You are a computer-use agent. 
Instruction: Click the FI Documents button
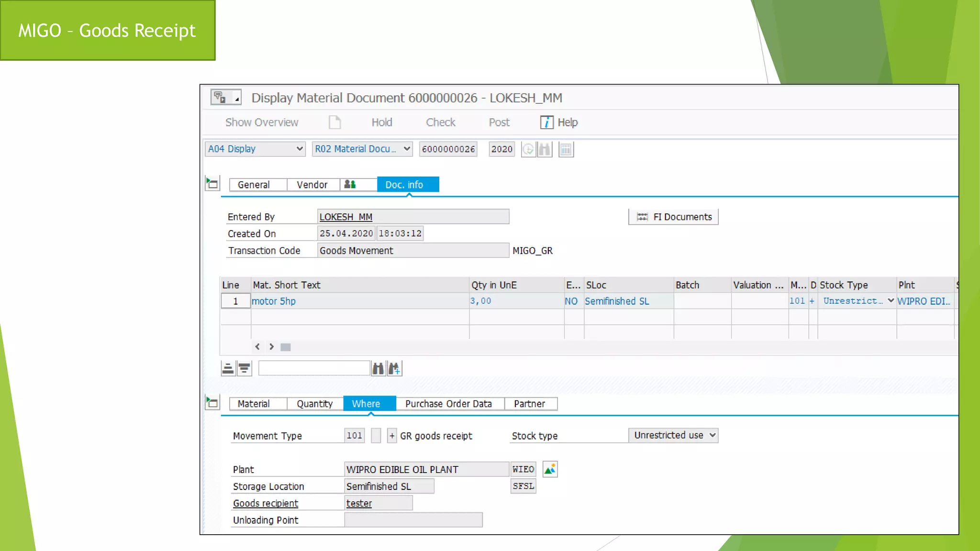pos(673,217)
